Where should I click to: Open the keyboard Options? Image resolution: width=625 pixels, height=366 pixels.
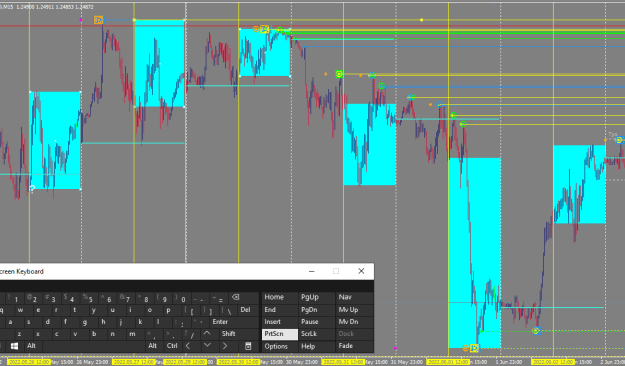tap(279, 346)
